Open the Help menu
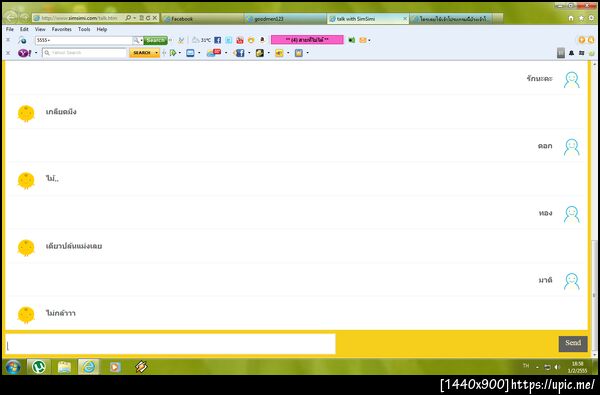 [x=101, y=29]
